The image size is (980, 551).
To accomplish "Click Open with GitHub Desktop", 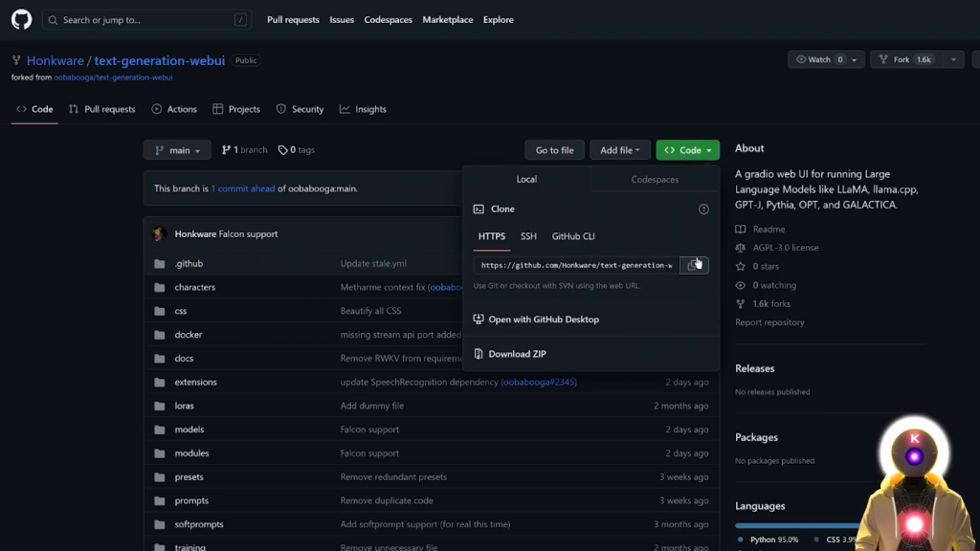I will (x=544, y=320).
